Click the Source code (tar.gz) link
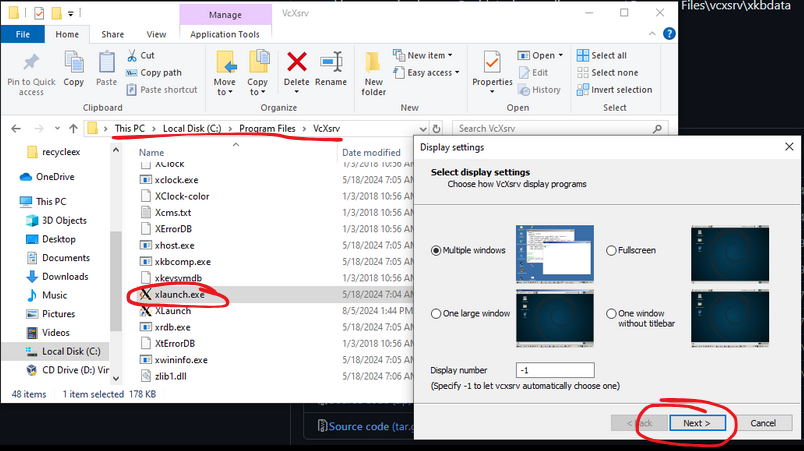The image size is (804, 451). coord(371,426)
